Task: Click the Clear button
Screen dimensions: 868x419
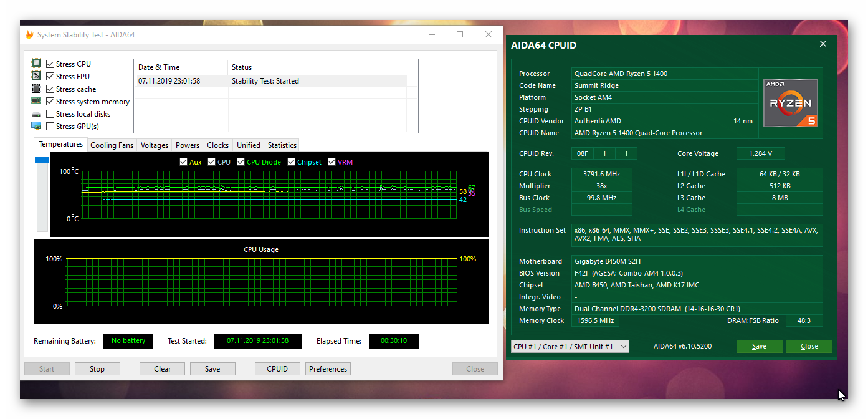Action: click(x=163, y=368)
